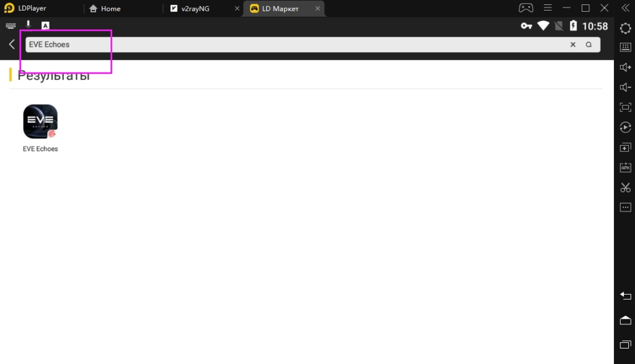Increase volume with the speaker plus icon
This screenshot has width=635, height=364.
625,67
